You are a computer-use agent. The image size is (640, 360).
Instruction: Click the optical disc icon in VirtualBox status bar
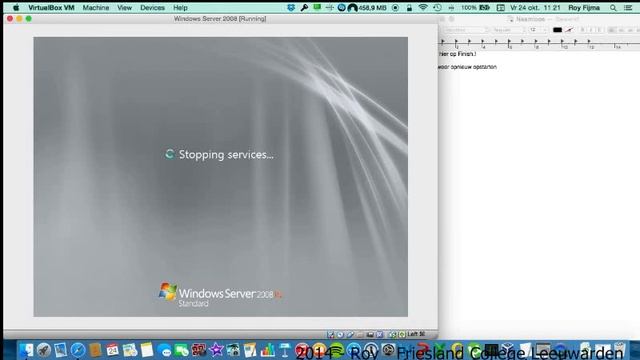(x=340, y=334)
